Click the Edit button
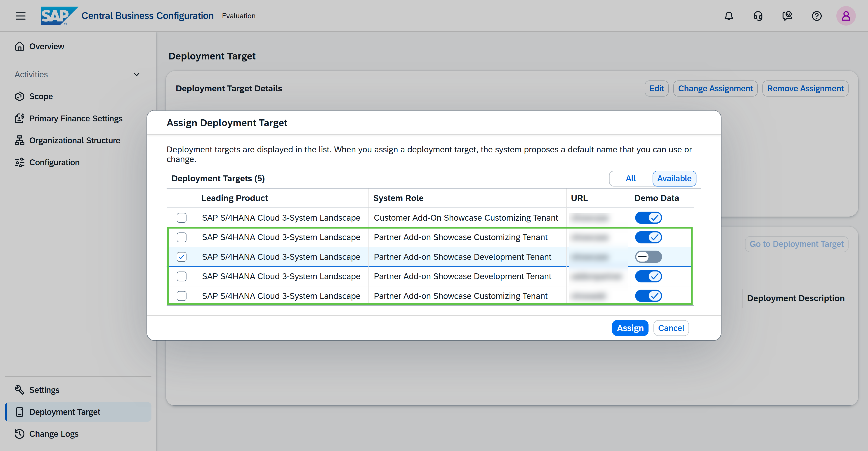This screenshot has width=868, height=451. (656, 88)
